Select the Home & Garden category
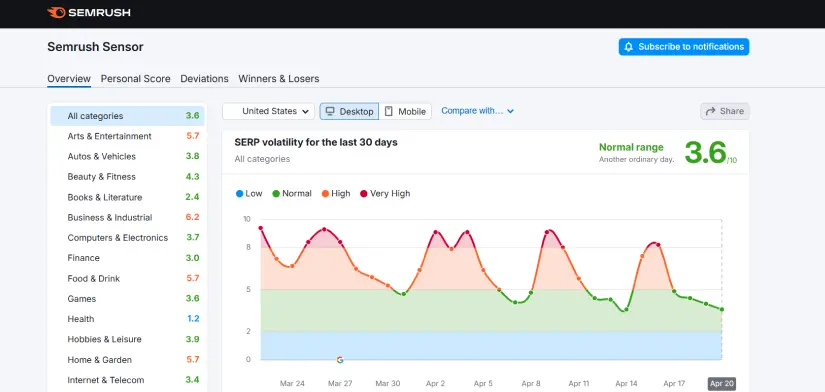Viewport: 825px width, 392px height. tap(127, 360)
